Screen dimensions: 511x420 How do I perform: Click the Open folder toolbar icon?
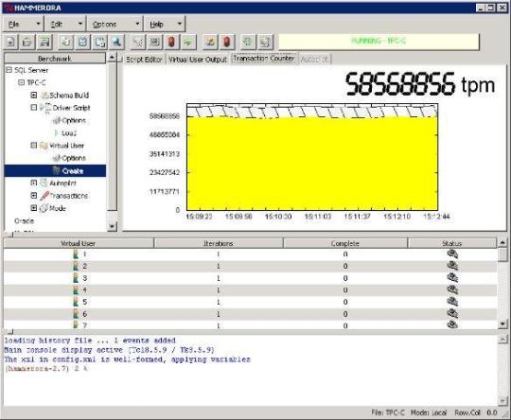[27, 42]
